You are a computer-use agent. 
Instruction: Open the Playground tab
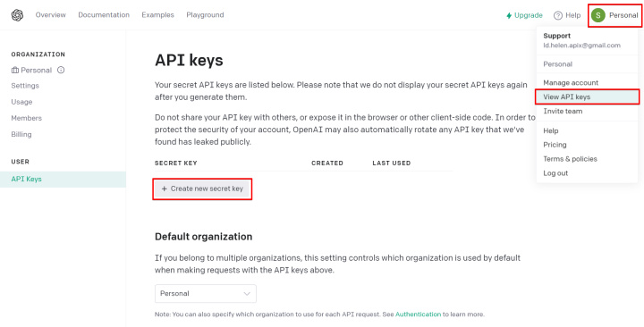205,15
